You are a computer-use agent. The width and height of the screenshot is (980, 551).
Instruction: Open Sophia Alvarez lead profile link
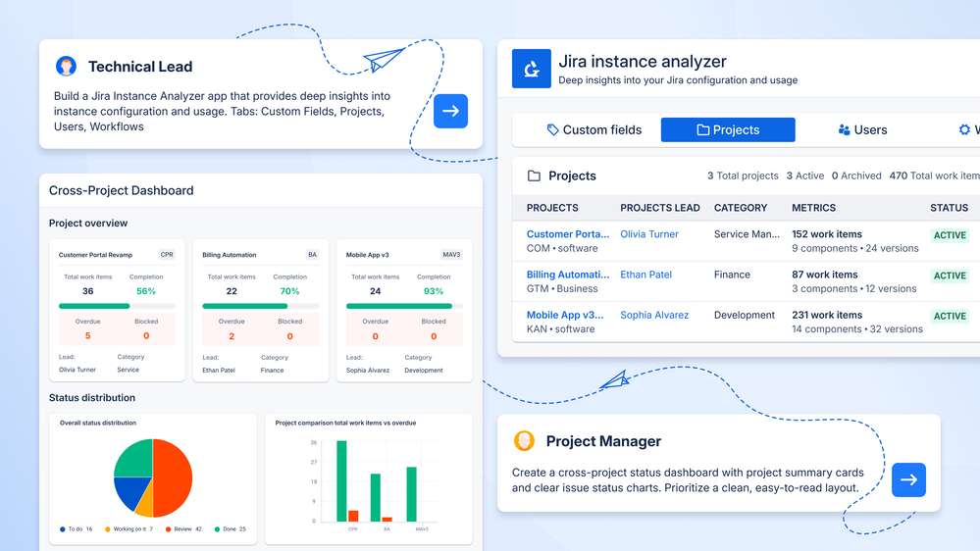tap(654, 316)
